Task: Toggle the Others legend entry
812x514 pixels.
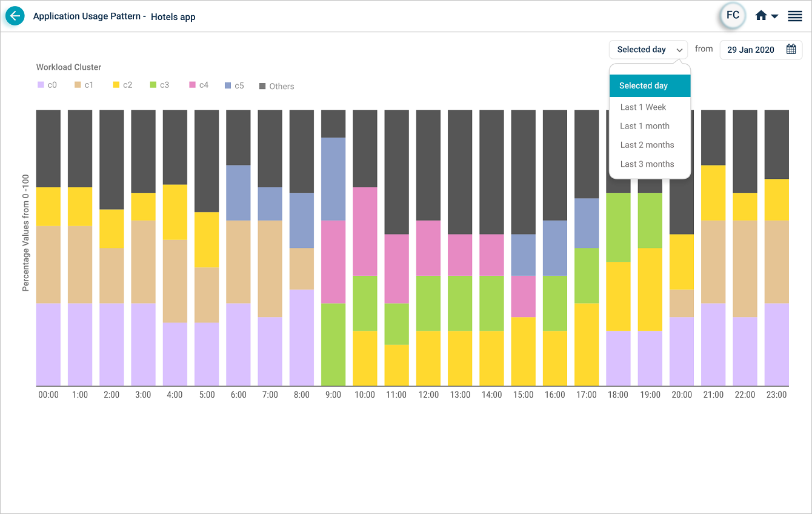Action: 276,87
